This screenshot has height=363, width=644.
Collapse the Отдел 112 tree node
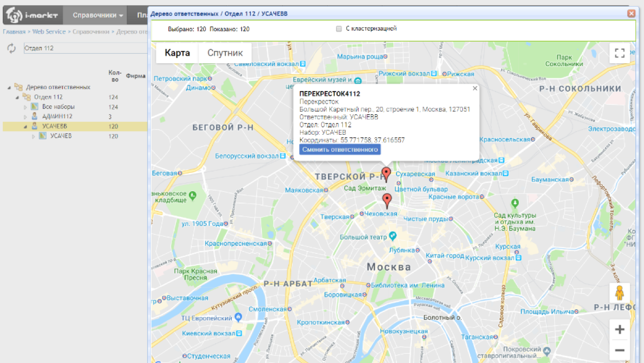(18, 97)
